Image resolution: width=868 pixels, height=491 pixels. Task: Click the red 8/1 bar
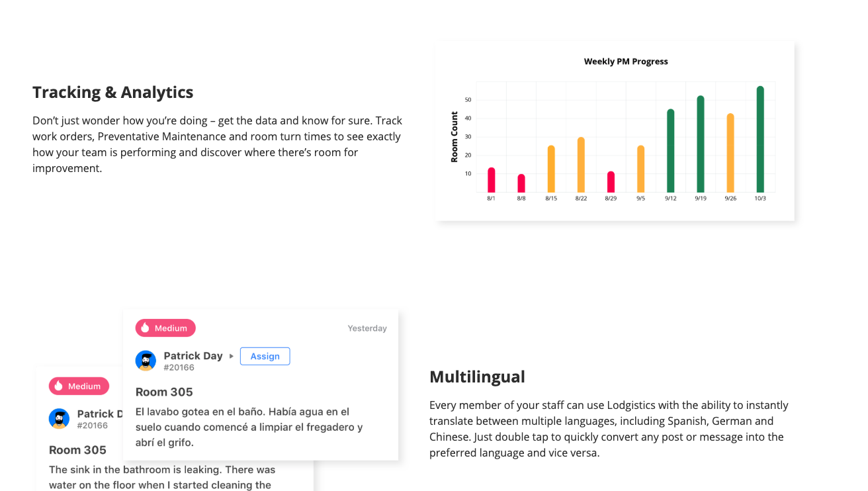[x=491, y=180]
